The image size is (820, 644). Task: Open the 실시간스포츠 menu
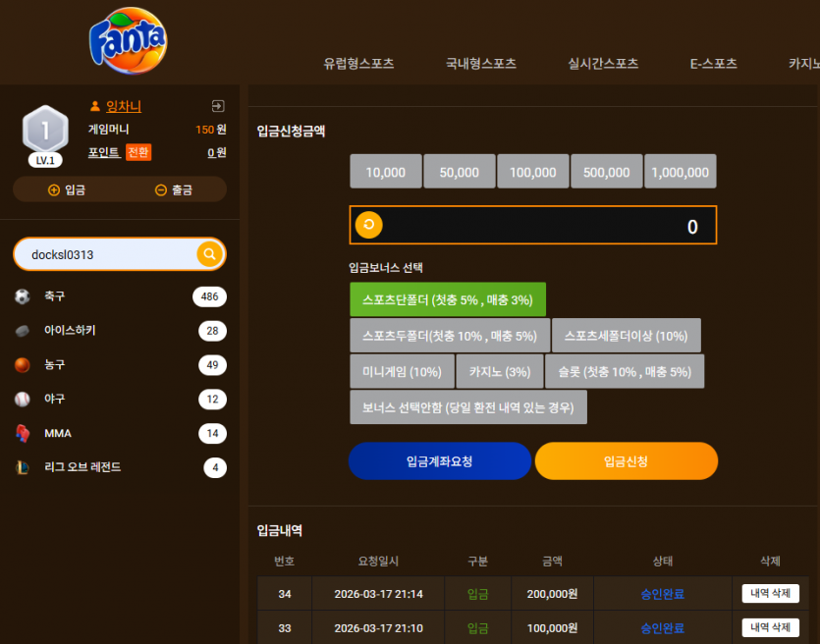pos(603,63)
